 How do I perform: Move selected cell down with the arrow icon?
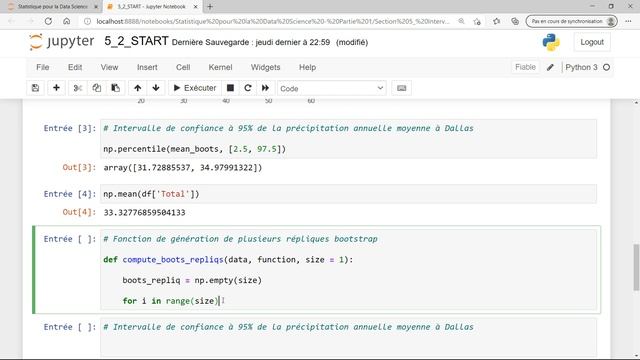pyautogui.click(x=156, y=88)
